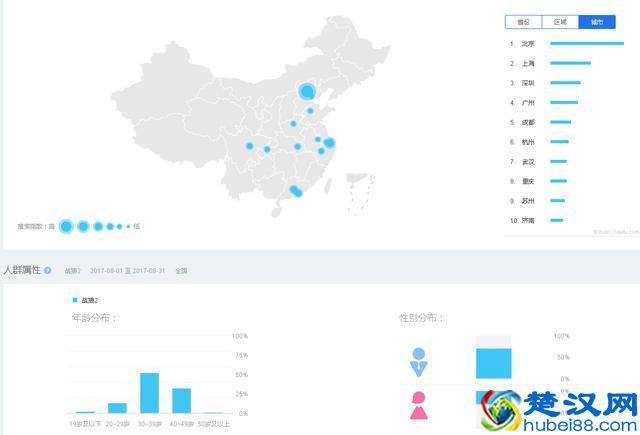
Task: Switch to the 省份 tab
Action: click(x=523, y=21)
